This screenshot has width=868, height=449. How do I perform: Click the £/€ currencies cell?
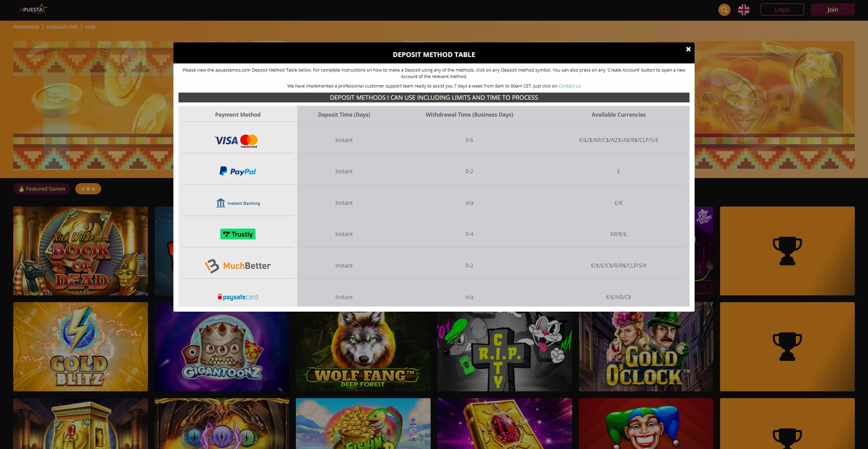(618, 203)
